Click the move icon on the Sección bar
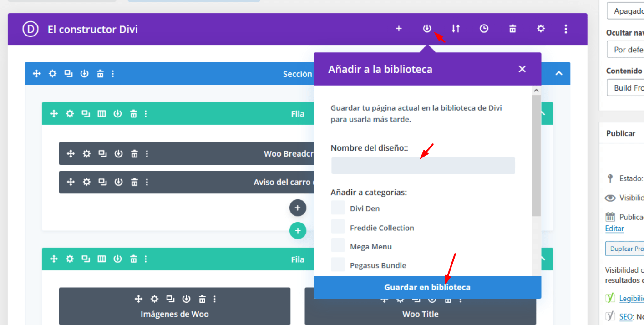This screenshot has width=644, height=325. 37,74
